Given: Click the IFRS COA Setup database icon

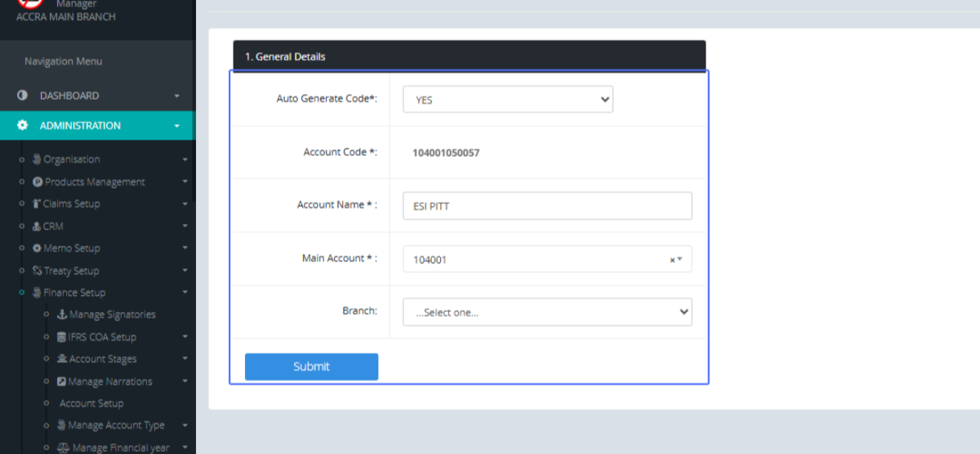Looking at the screenshot, I should [x=62, y=337].
